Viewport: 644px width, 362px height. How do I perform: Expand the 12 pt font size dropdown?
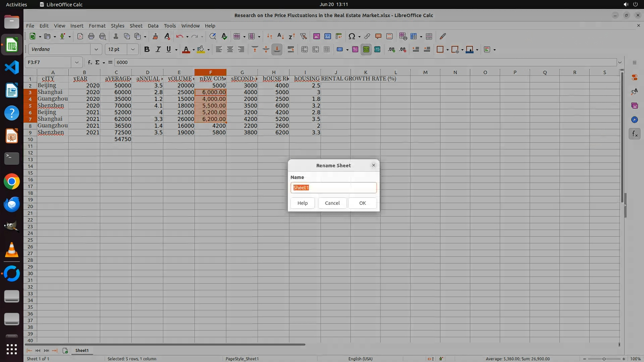click(133, 50)
